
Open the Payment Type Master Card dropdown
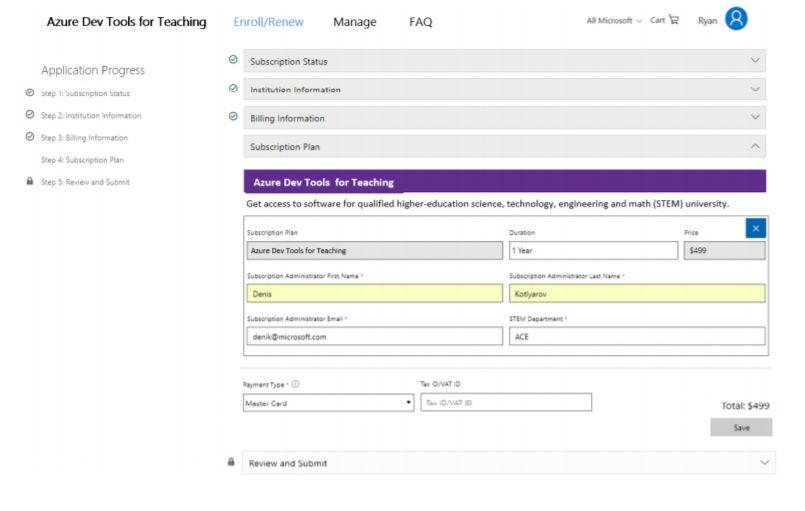coord(329,403)
